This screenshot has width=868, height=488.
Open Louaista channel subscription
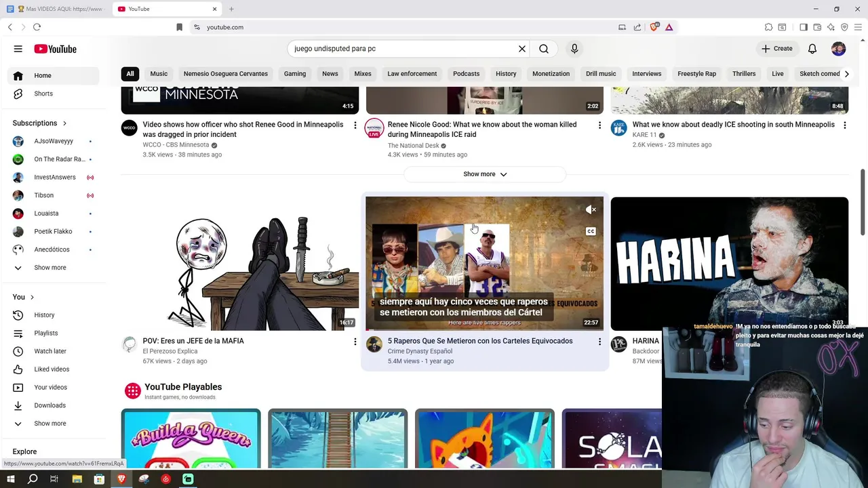[53, 213]
